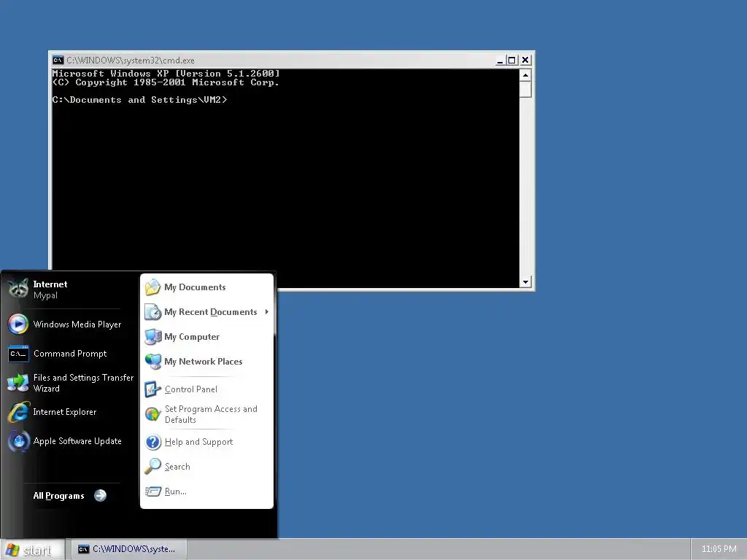Select Help and Support label
Screen dimensions: 747x560
click(x=198, y=442)
